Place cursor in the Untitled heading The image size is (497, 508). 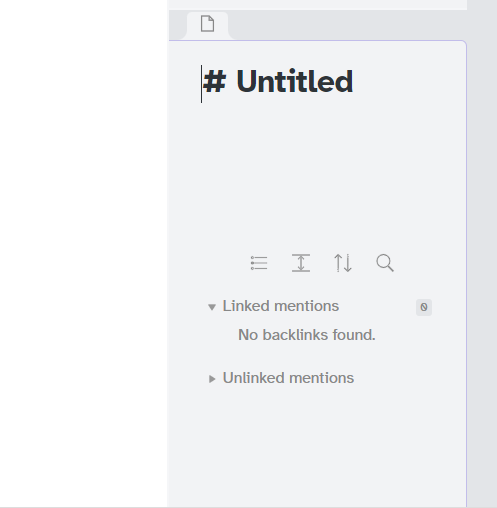tap(295, 81)
